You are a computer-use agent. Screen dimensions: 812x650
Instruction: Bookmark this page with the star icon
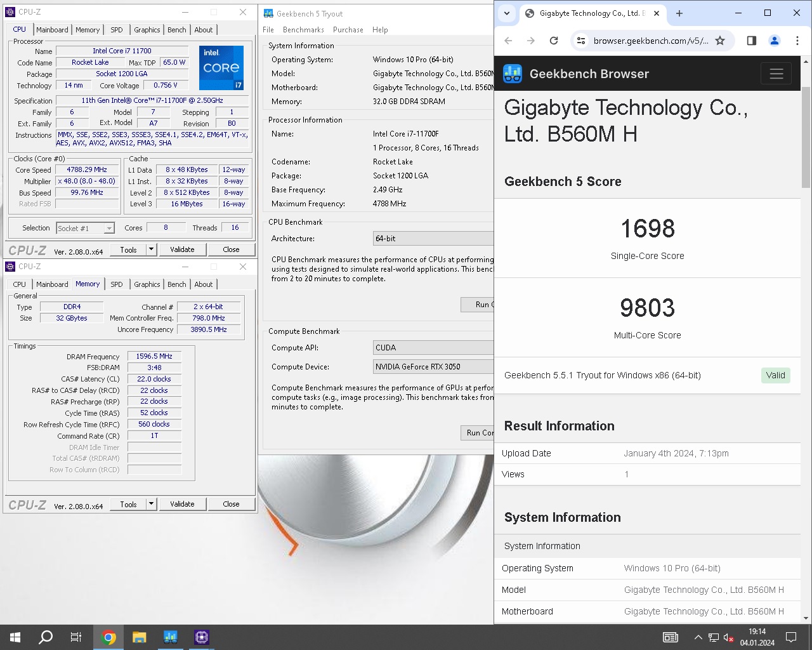720,41
